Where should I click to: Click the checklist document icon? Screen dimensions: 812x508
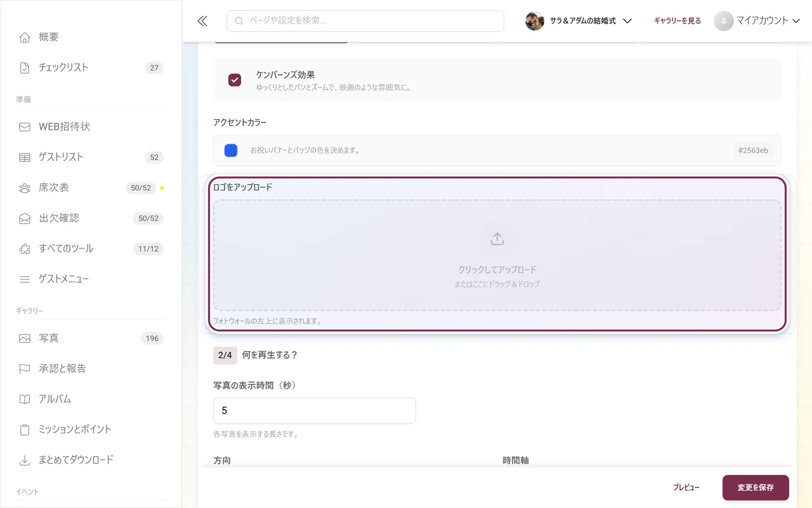pyautogui.click(x=25, y=68)
